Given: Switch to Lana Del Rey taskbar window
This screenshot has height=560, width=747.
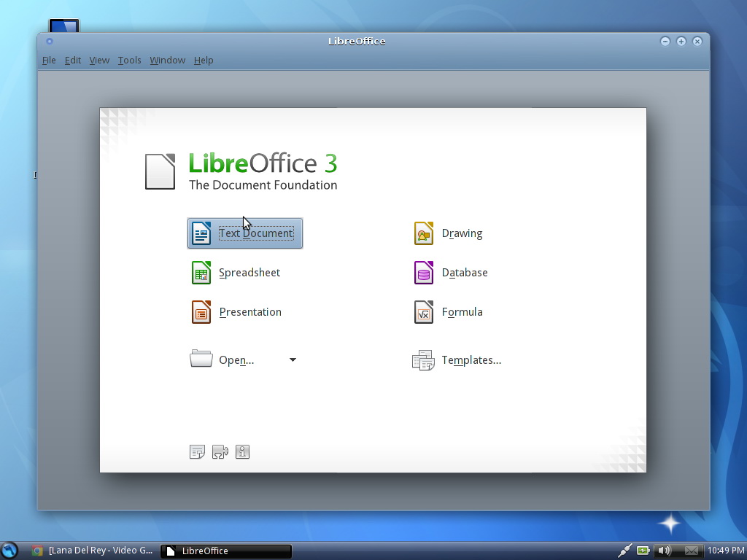Looking at the screenshot, I should [x=93, y=551].
